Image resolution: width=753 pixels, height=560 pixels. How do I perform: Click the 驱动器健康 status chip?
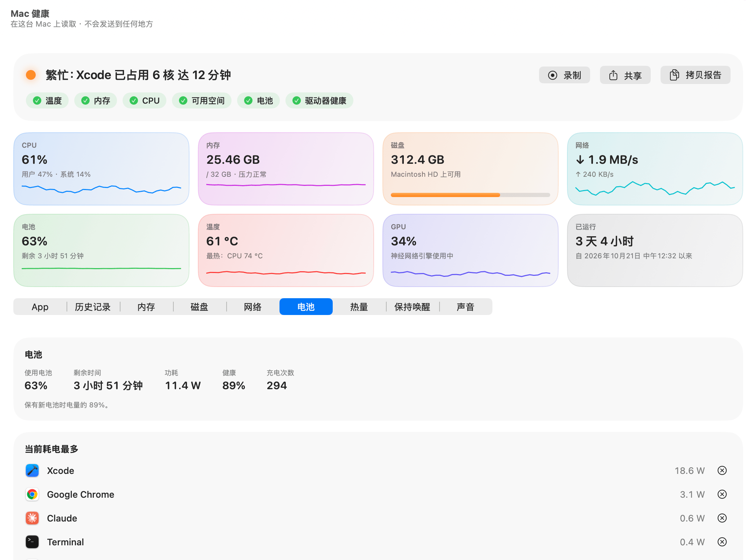(x=319, y=101)
